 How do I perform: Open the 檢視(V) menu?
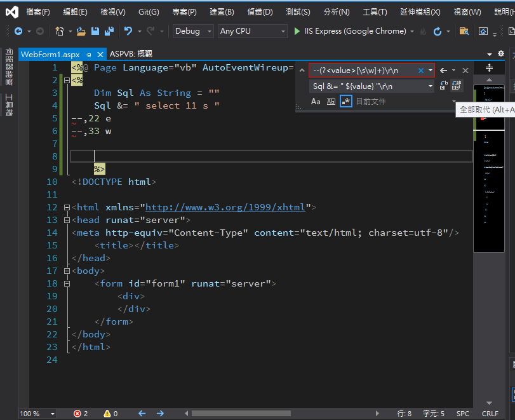point(112,12)
